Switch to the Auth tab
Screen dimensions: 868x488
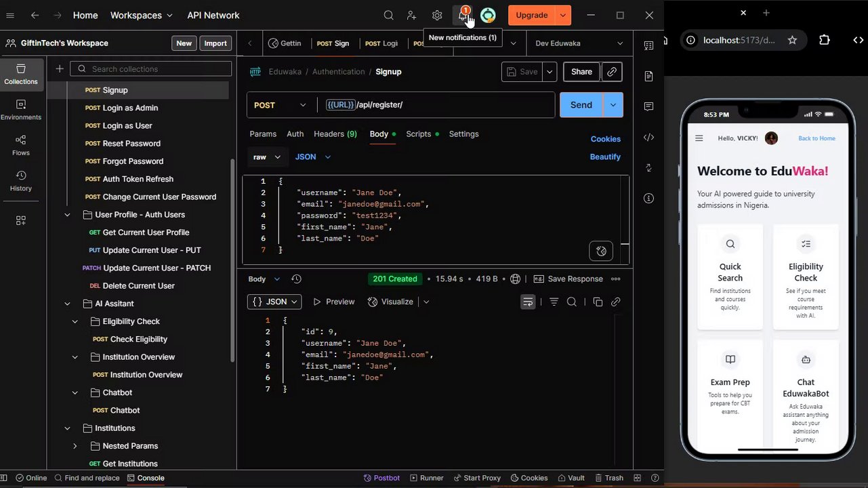[295, 134]
